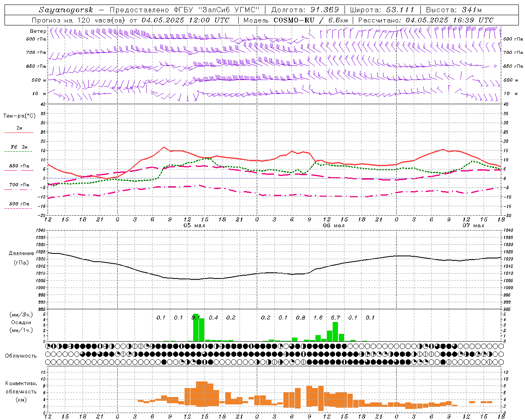Click the tallest green precipitation bar
The width and height of the screenshot is (525, 420).
pyautogui.click(x=196, y=328)
